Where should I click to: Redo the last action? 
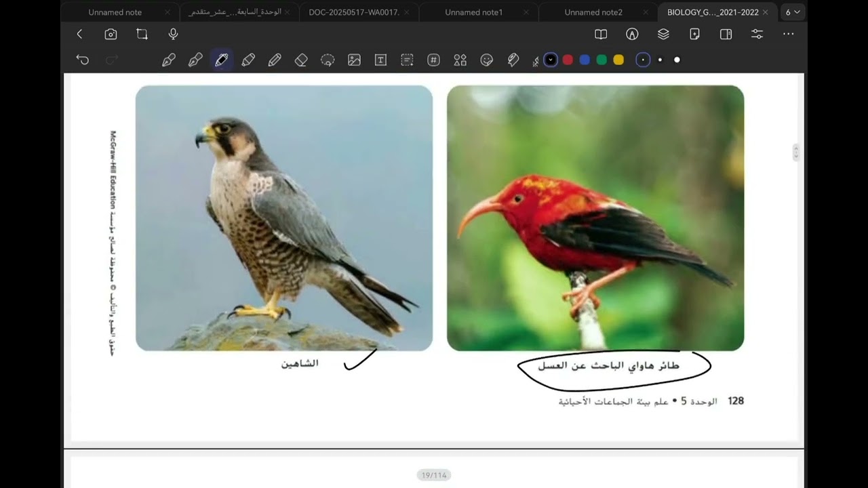tap(112, 60)
